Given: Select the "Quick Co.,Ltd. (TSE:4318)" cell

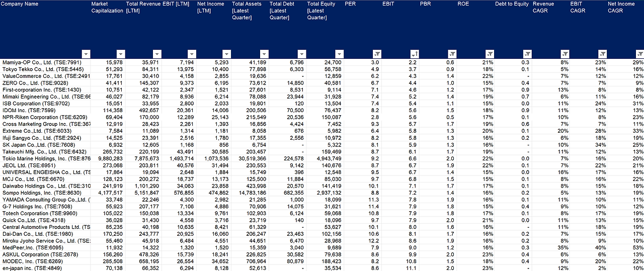Looking at the screenshot, I should 45,220.
